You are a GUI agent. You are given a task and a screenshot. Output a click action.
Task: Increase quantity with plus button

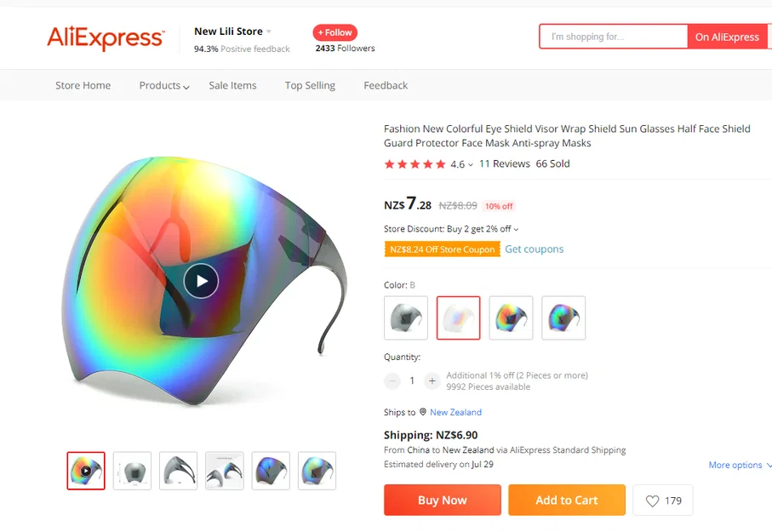coord(432,380)
